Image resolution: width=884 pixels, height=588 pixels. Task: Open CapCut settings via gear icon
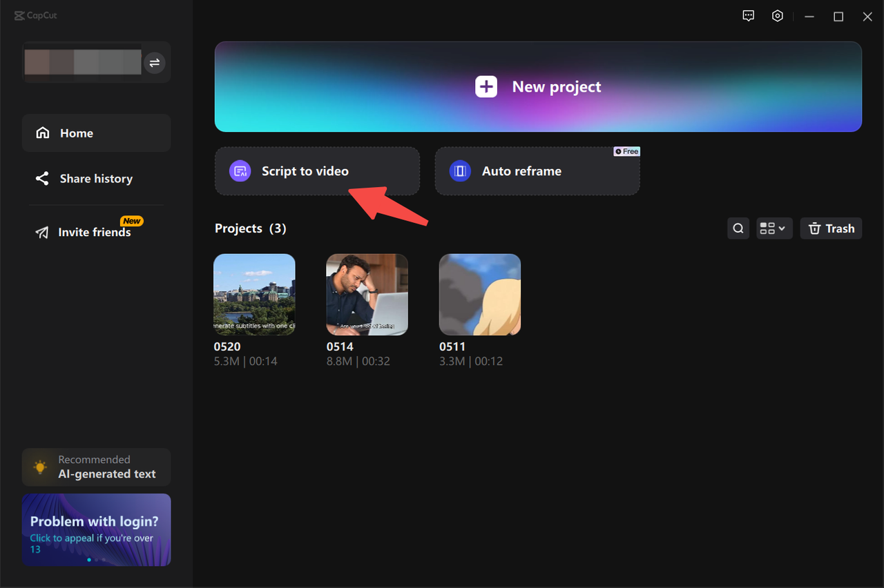tap(778, 15)
